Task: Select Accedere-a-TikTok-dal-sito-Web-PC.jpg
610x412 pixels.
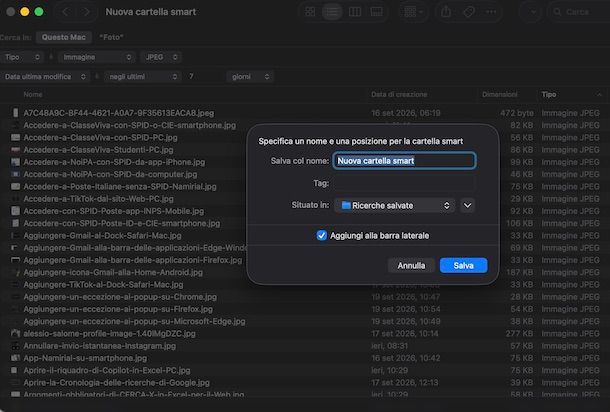Action: pyautogui.click(x=98, y=199)
